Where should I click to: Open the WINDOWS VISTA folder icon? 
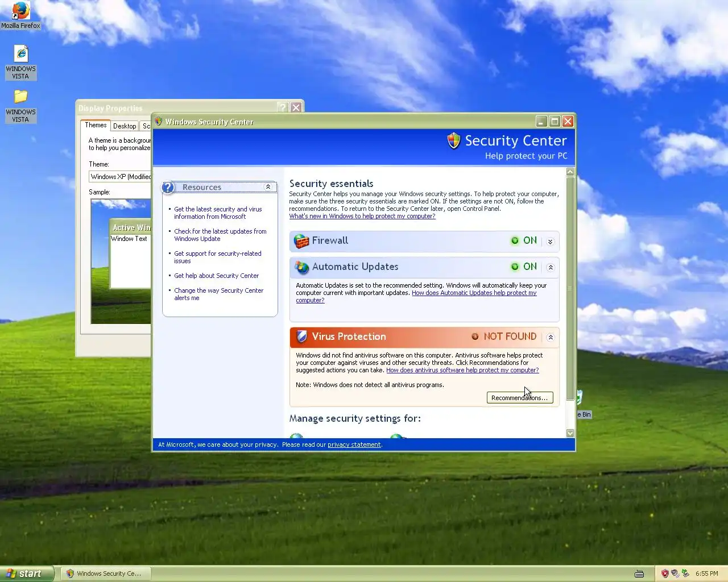tap(21, 97)
